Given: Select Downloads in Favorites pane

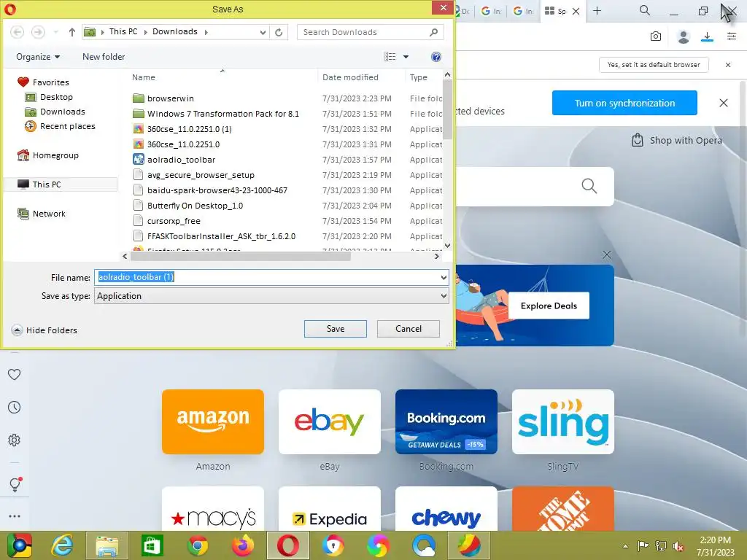Looking at the screenshot, I should tap(63, 112).
